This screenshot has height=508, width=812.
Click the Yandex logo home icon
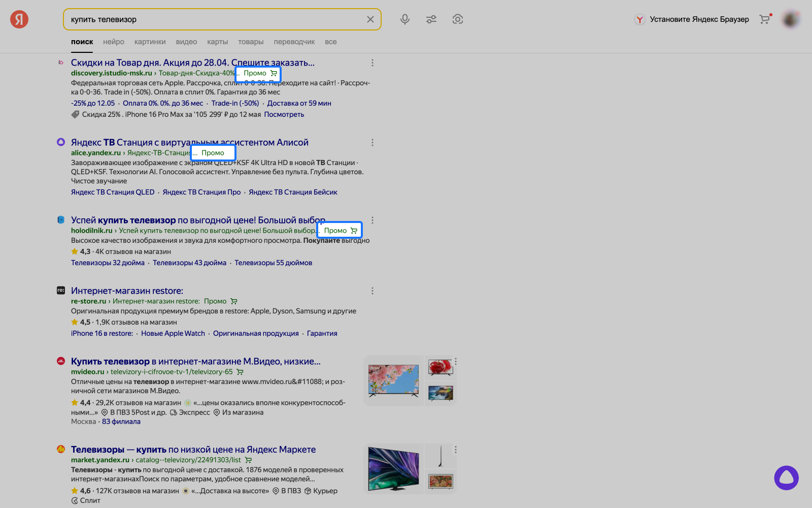19,19
